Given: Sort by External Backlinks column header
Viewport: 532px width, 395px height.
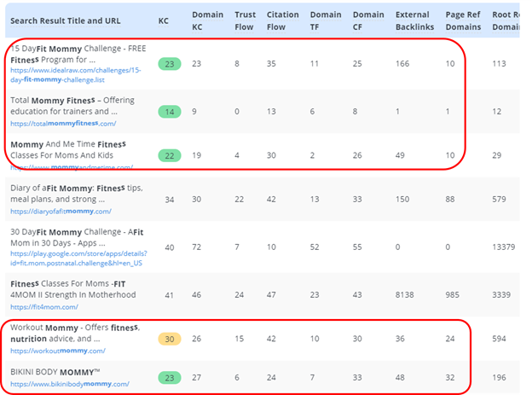Looking at the screenshot, I should coord(414,20).
